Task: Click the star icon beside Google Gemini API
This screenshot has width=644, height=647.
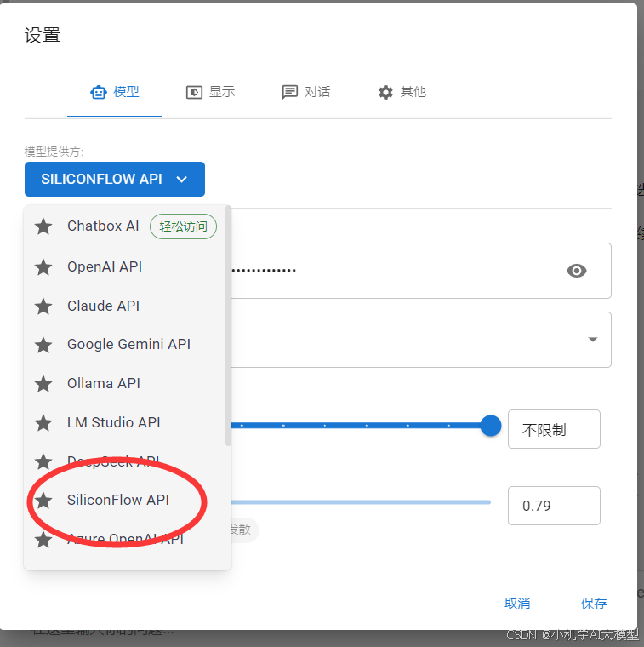Action: pos(43,345)
